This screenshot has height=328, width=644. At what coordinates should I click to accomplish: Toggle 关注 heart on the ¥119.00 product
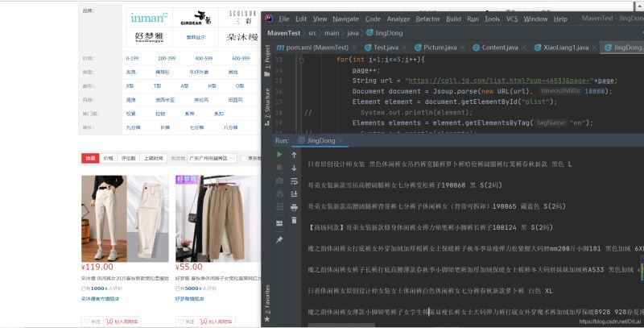click(x=91, y=322)
